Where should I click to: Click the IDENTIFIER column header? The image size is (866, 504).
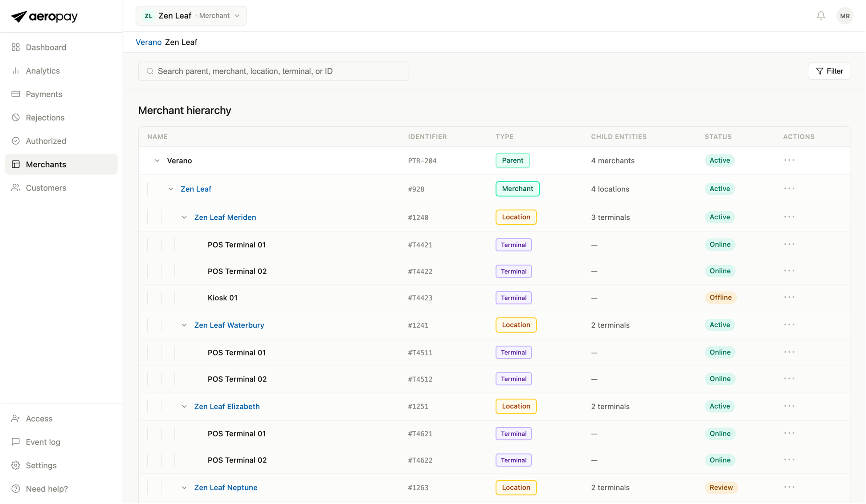(x=427, y=137)
